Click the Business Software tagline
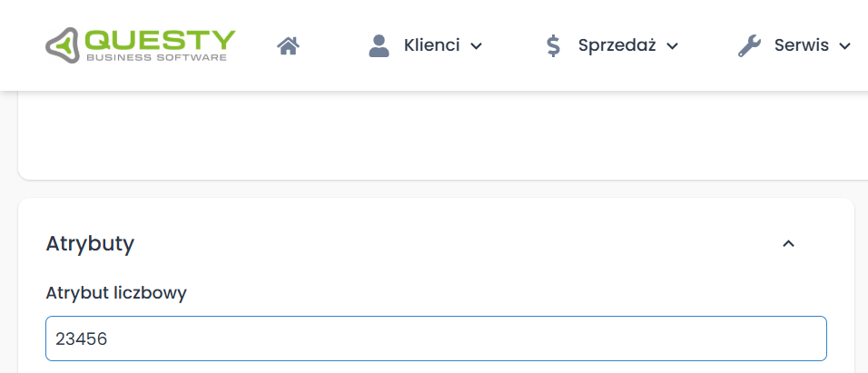This screenshot has width=868, height=373. coord(156,57)
